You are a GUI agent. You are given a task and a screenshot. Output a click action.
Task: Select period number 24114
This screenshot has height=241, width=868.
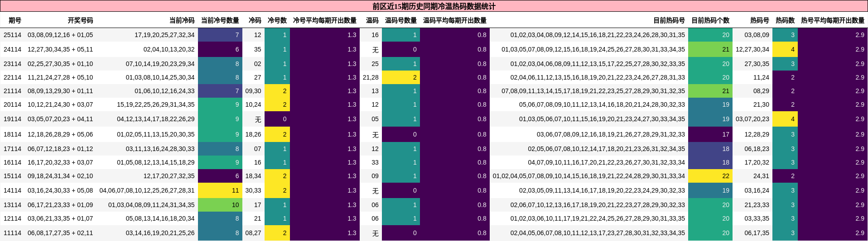point(12,49)
